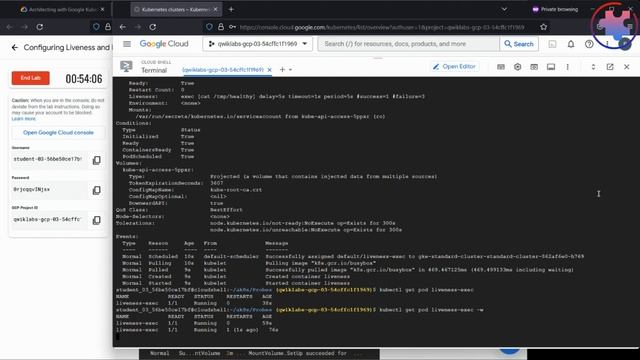Copy the GCP Project ID
Image resolution: width=640 pixels, height=360 pixels.
(x=97, y=220)
